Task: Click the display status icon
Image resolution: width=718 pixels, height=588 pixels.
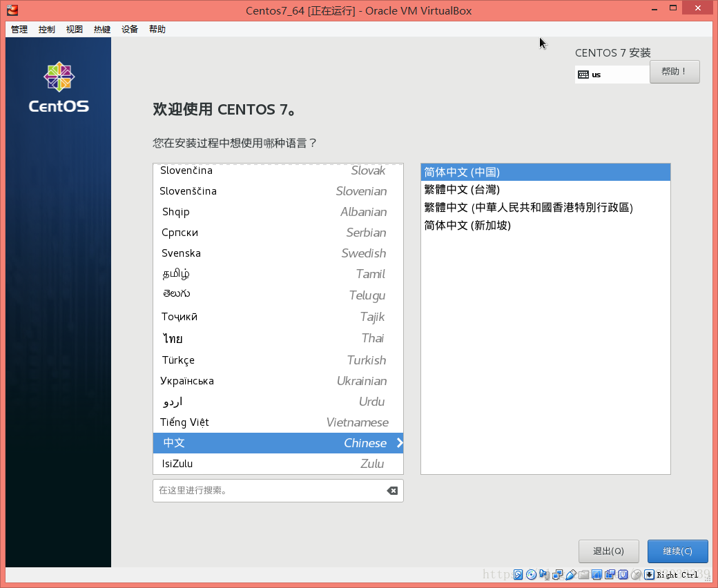Action: pos(596,575)
